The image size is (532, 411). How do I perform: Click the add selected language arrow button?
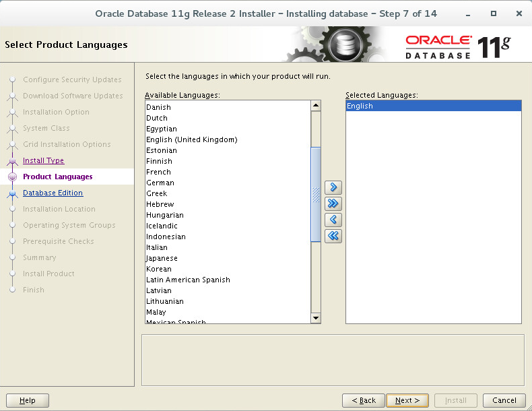[333, 187]
